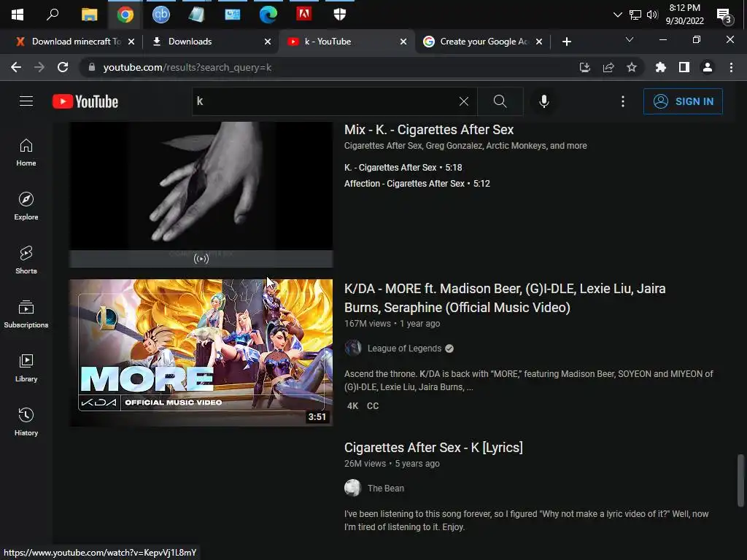Reload the current page
Viewport: 747px width, 560px height.
(63, 67)
